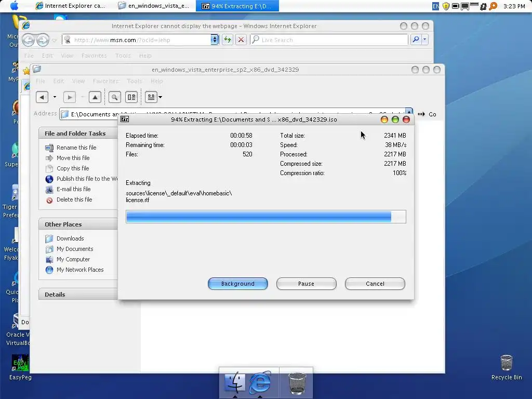This screenshot has height=399, width=532.
Task: Click the 3:23 PM clock
Action: pos(514,6)
